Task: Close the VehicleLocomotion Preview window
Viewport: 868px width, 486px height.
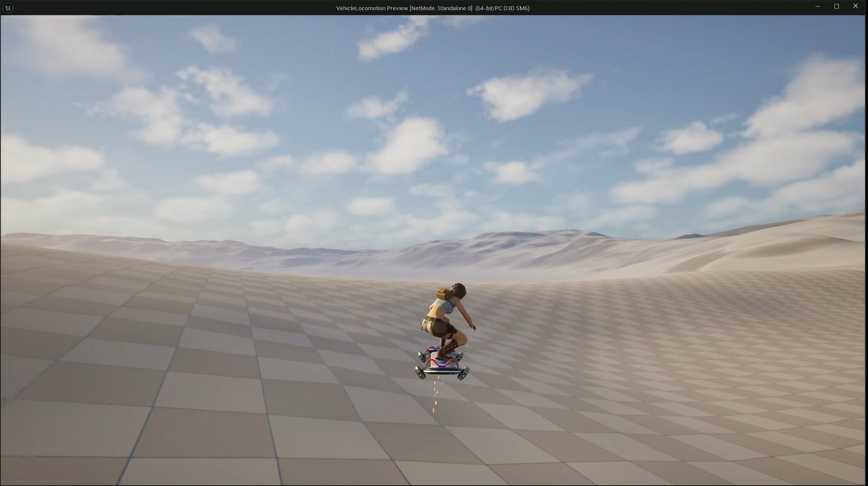Action: [x=856, y=6]
